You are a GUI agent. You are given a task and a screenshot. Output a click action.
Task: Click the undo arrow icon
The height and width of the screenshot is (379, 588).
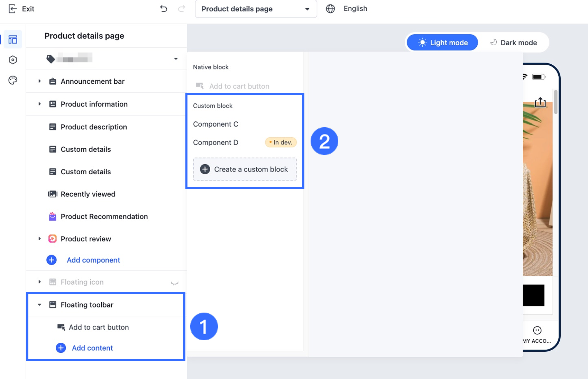tap(164, 9)
